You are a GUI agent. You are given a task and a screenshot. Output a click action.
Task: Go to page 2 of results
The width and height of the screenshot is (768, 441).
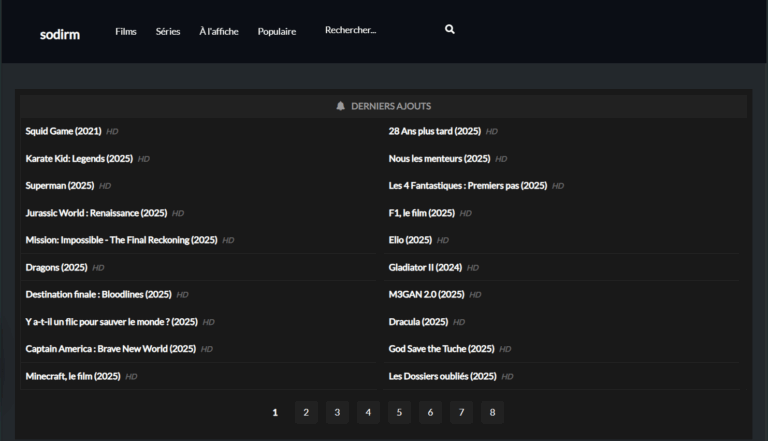[306, 412]
